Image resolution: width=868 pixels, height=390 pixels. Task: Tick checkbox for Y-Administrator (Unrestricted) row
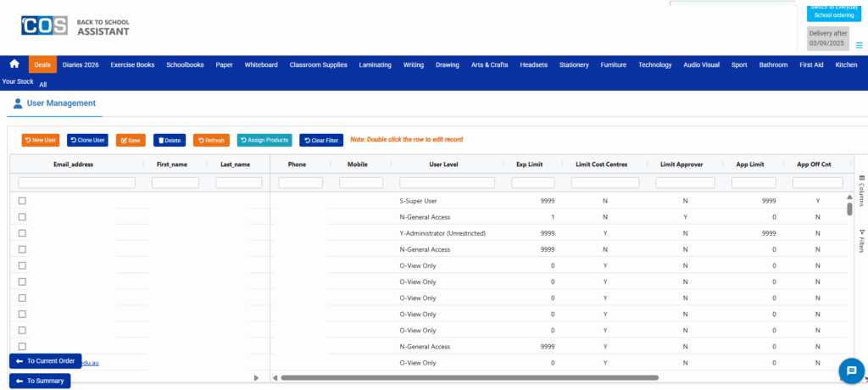(22, 233)
